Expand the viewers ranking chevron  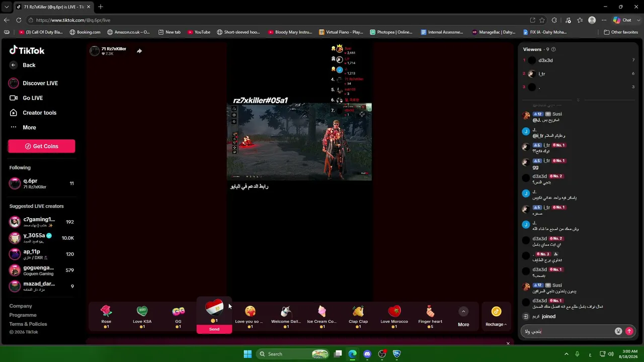(x=578, y=100)
